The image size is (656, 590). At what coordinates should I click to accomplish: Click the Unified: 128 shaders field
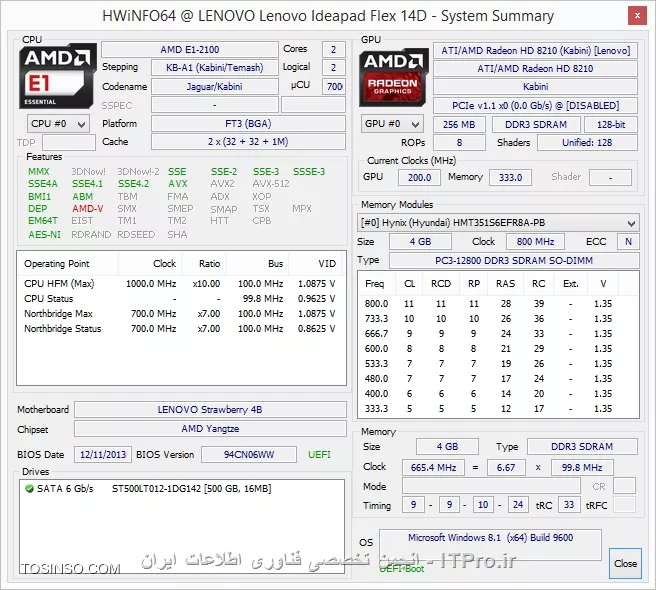tap(587, 143)
